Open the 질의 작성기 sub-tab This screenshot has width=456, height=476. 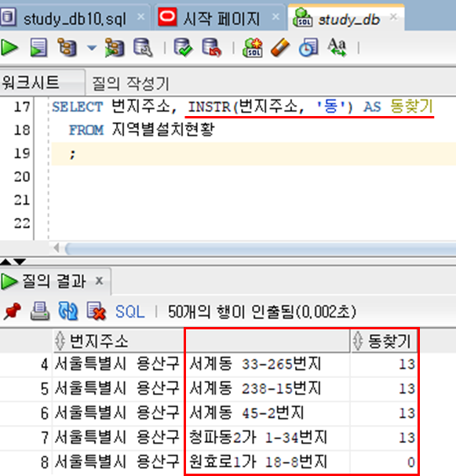[130, 83]
